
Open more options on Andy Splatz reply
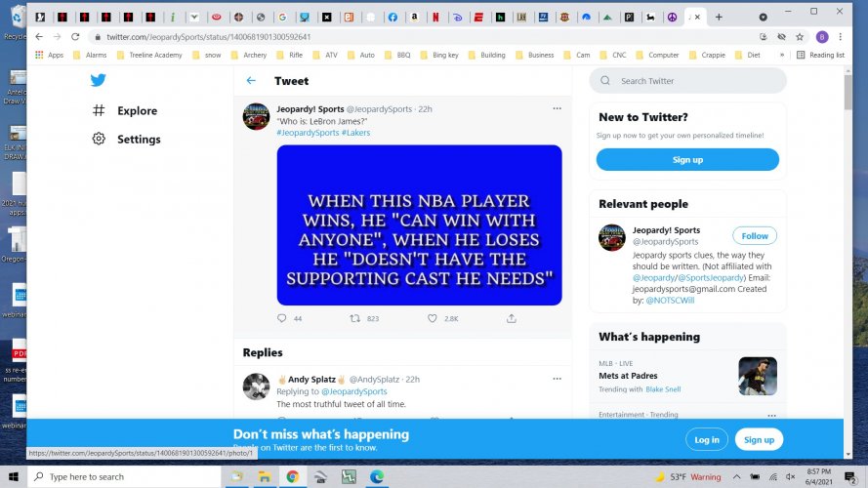click(557, 379)
